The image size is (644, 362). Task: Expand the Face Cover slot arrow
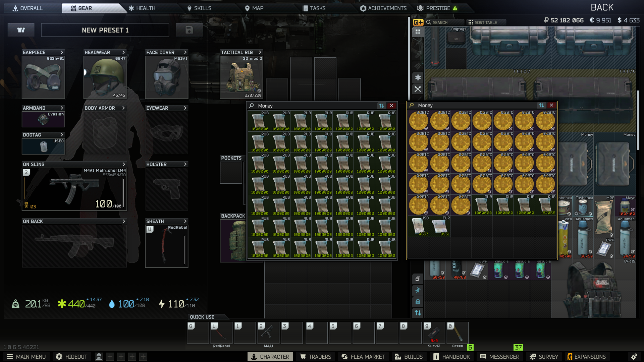coord(185,52)
